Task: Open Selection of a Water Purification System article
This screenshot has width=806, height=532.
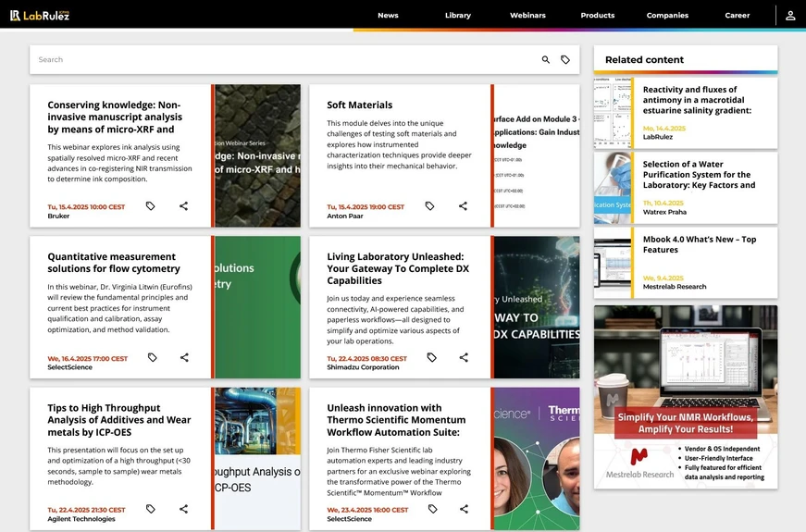Action: [699, 175]
